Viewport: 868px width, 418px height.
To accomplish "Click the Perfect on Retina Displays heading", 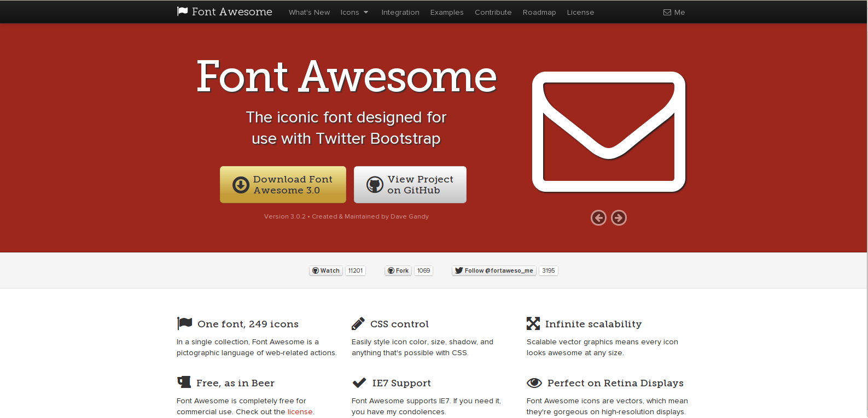I will [x=615, y=383].
